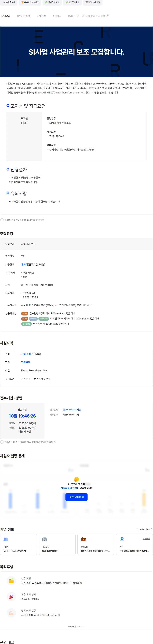153x644 pixels.
Task: Expand 복리후생 더보기
Action: point(76,627)
